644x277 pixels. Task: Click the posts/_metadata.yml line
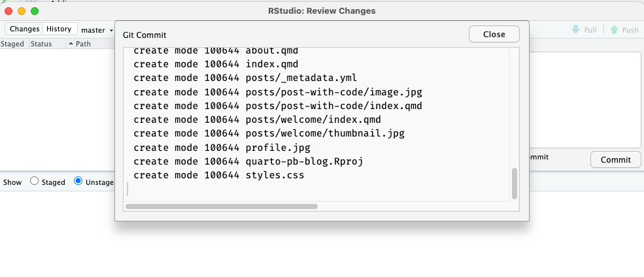[x=245, y=78]
